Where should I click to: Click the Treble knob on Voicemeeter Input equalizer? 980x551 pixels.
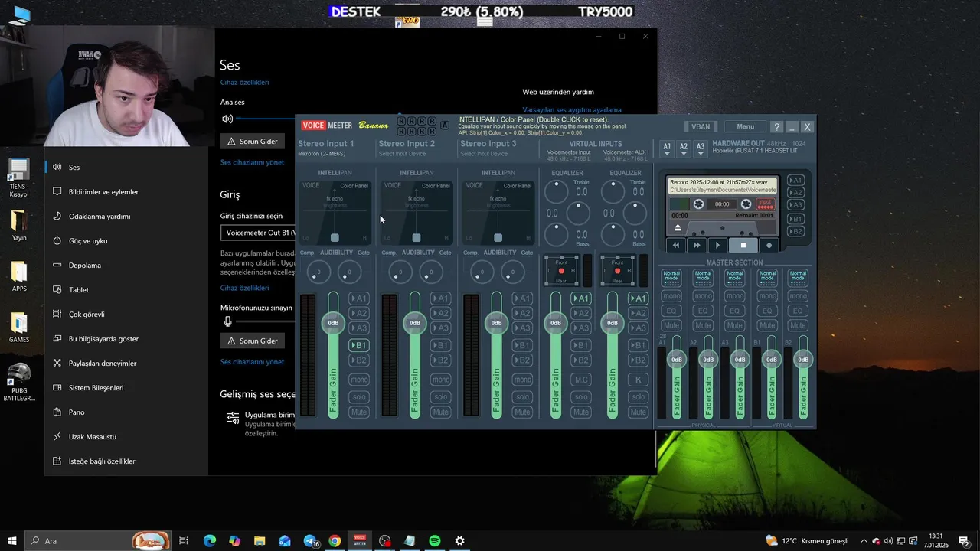pos(557,192)
